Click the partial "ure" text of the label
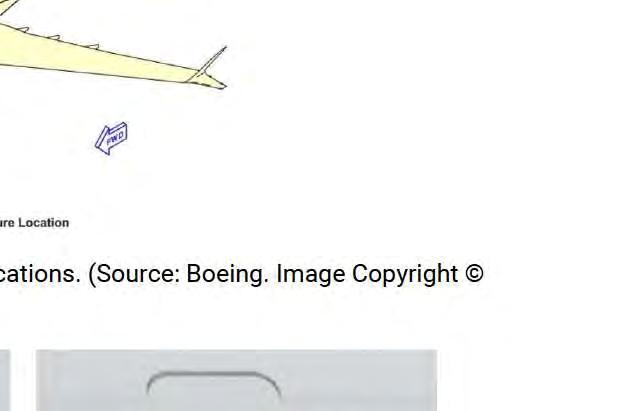 [x=7, y=223]
